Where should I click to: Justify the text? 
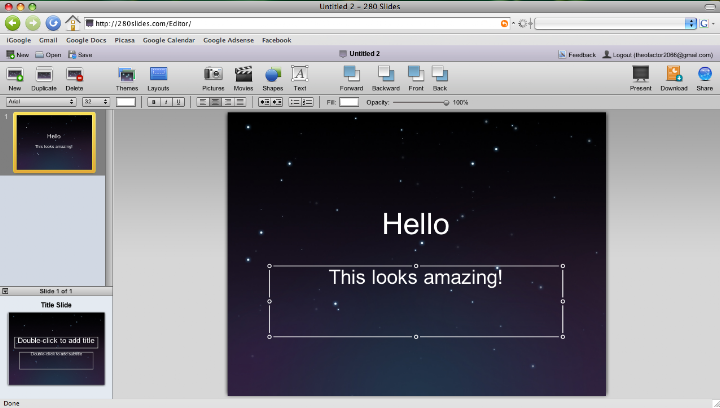(240, 102)
